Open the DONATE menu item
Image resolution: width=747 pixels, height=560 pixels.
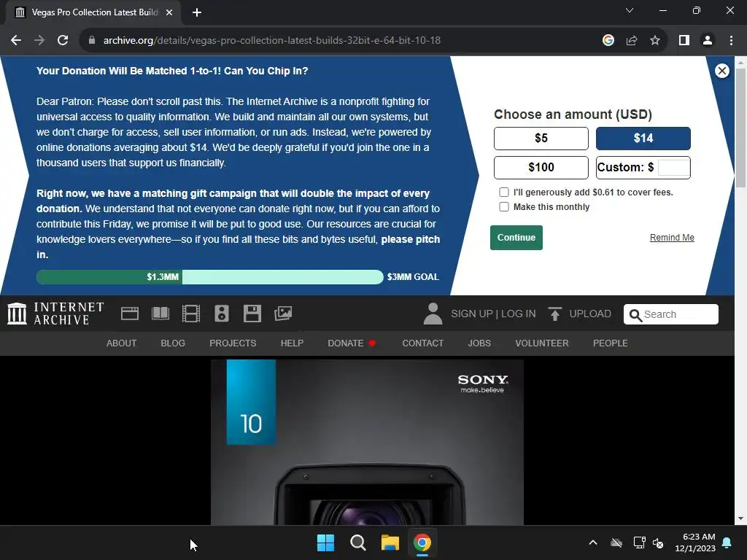(x=352, y=343)
